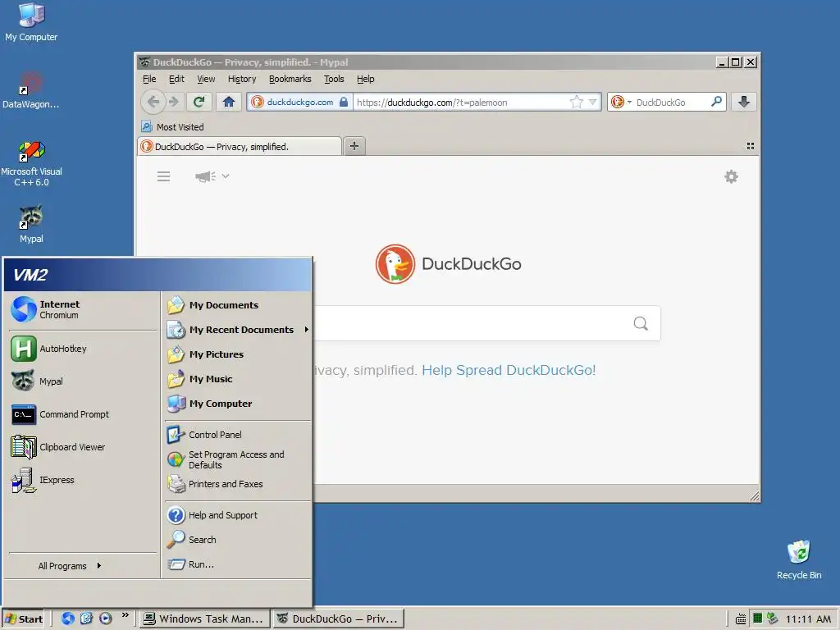
Task: Open the Edit menu
Action: point(176,79)
